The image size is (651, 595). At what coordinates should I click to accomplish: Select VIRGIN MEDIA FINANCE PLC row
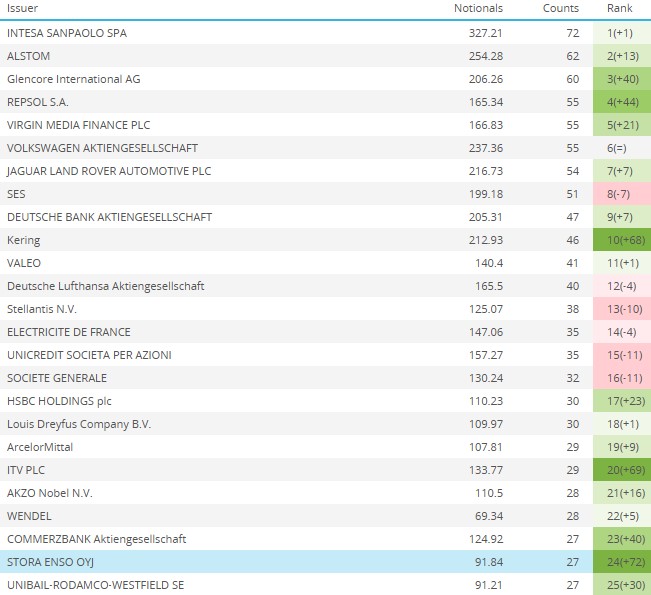(79, 125)
